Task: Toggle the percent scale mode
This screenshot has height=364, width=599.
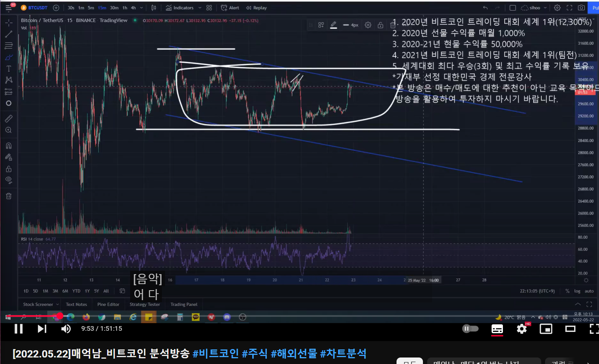Action: (567, 291)
